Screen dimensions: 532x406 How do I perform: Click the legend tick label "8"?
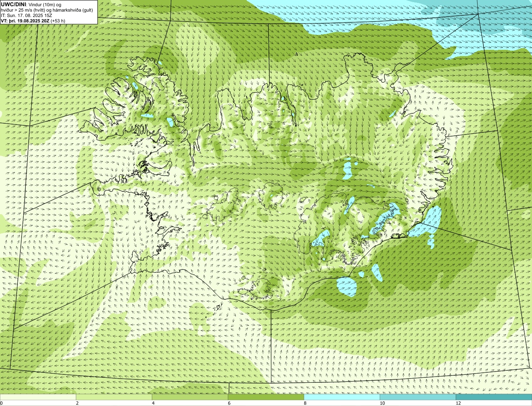point(305,403)
